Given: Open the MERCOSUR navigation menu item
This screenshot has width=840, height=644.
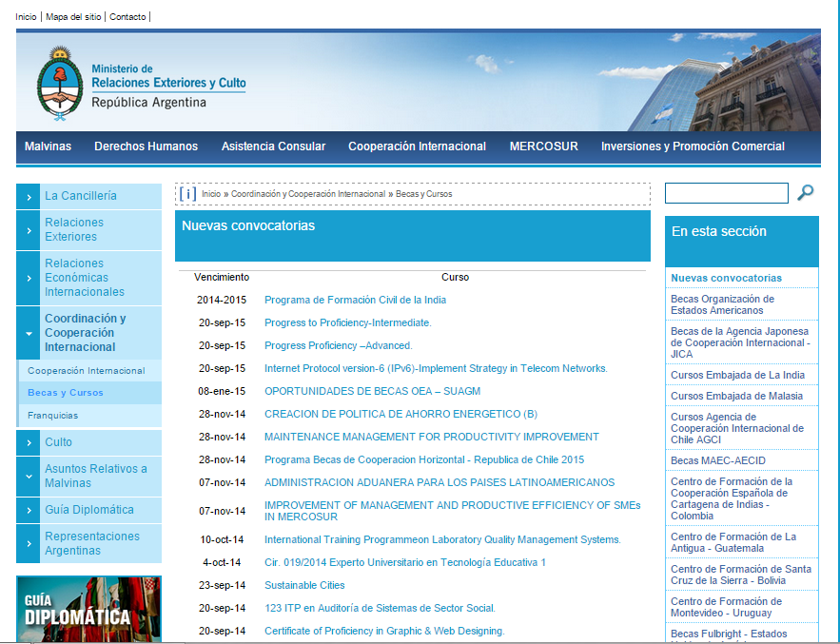Looking at the screenshot, I should click(x=543, y=146).
